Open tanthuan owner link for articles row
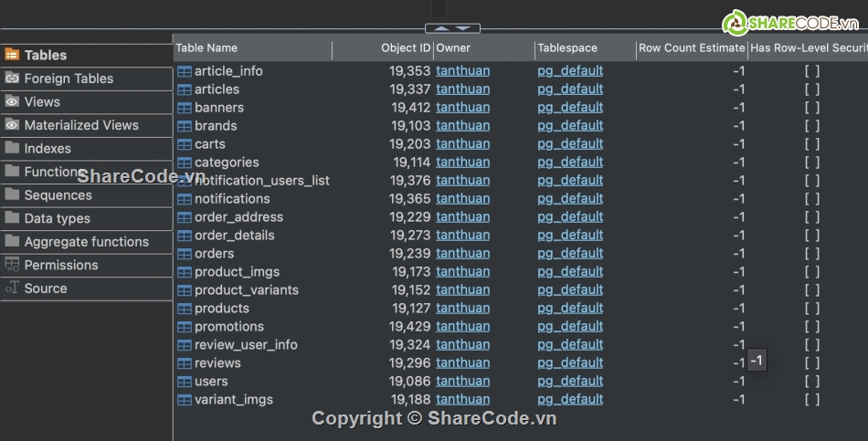 (463, 89)
